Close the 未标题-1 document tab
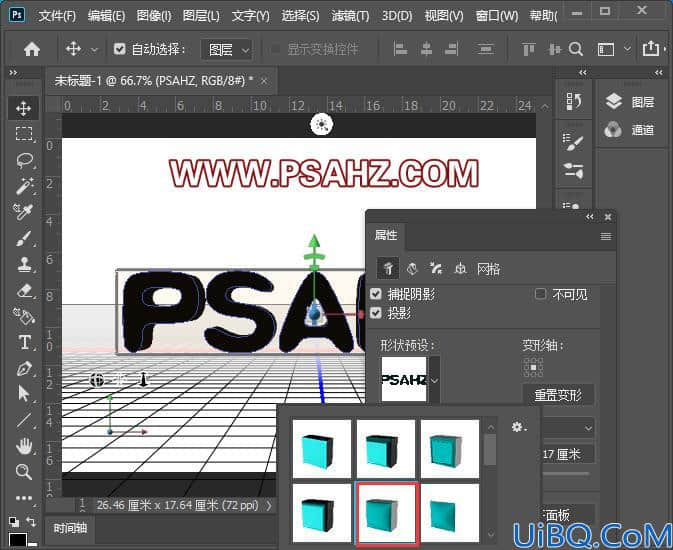This screenshot has height=550, width=673. click(264, 81)
